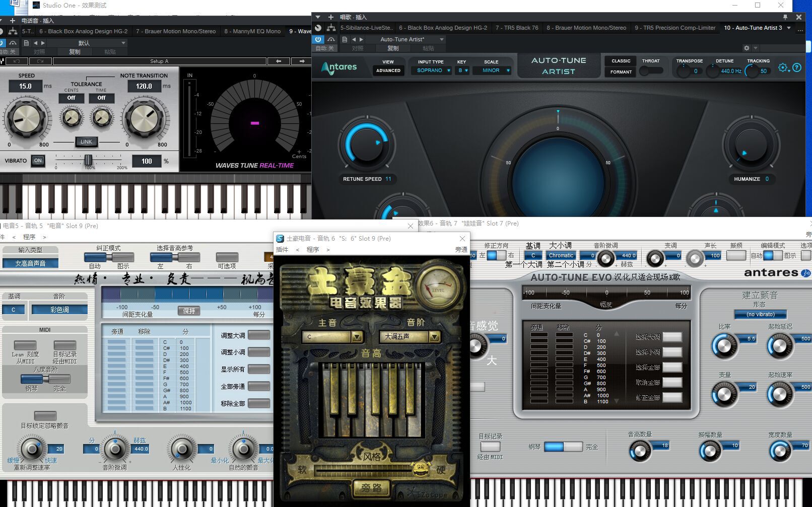
Task: Go to next preset in Auto-Tune Artist window
Action: pos(361,39)
